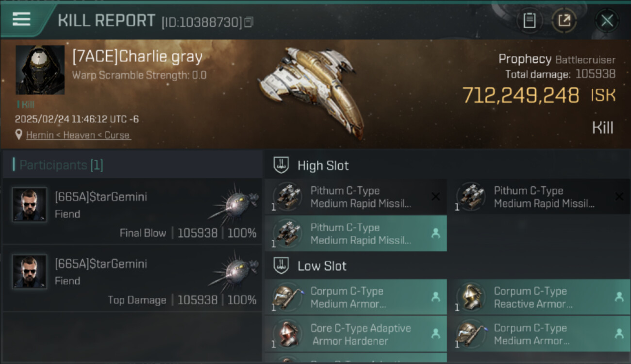Click the [7ACE]Charlie gray pilot name

137,57
